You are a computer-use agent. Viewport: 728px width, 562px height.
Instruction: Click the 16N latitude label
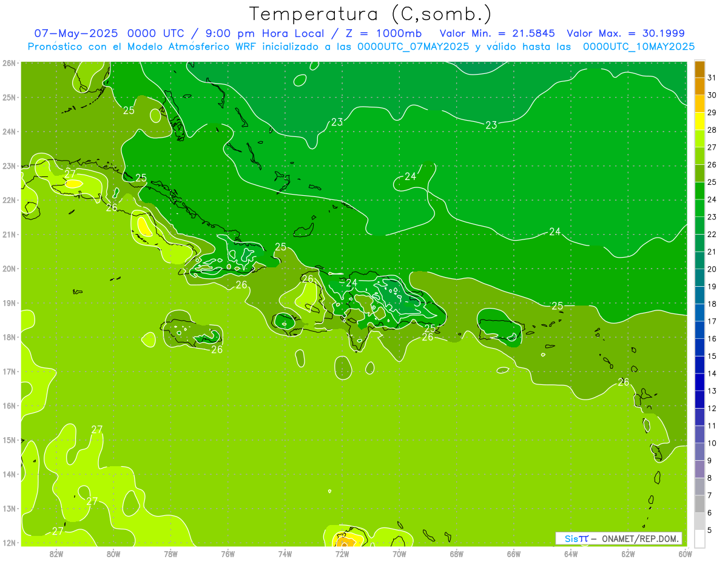(9, 406)
